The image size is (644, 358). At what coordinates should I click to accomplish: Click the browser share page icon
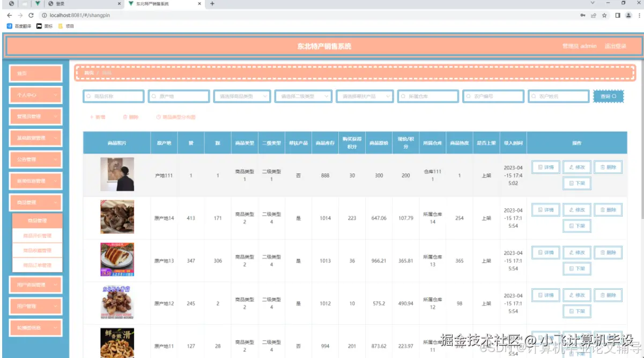(x=594, y=16)
